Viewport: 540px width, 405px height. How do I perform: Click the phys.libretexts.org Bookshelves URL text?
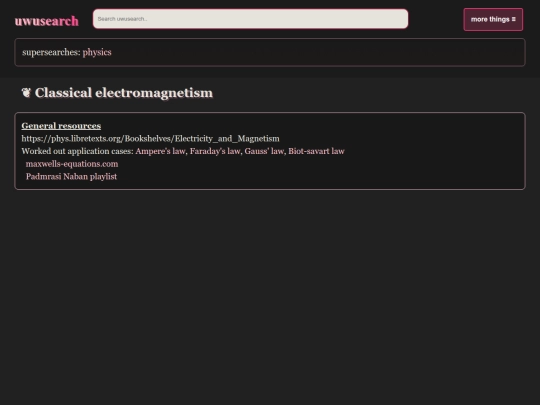point(150,138)
